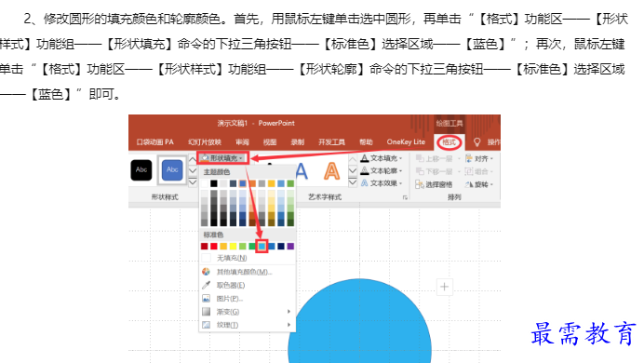This screenshot has height=363, width=644.
Task: Open the 旋转 rotate dropdown
Action: [479, 185]
